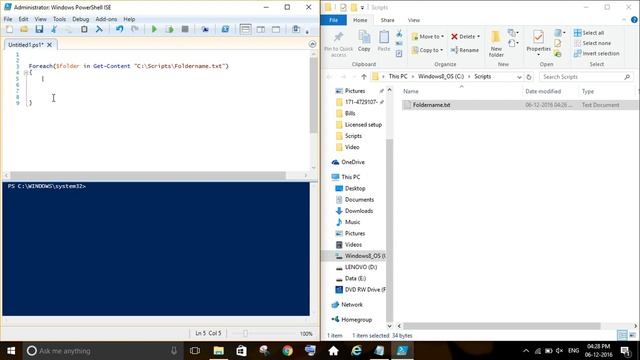The image size is (640, 360).
Task: Expand address bar history dropdown
Action: [x=519, y=77]
